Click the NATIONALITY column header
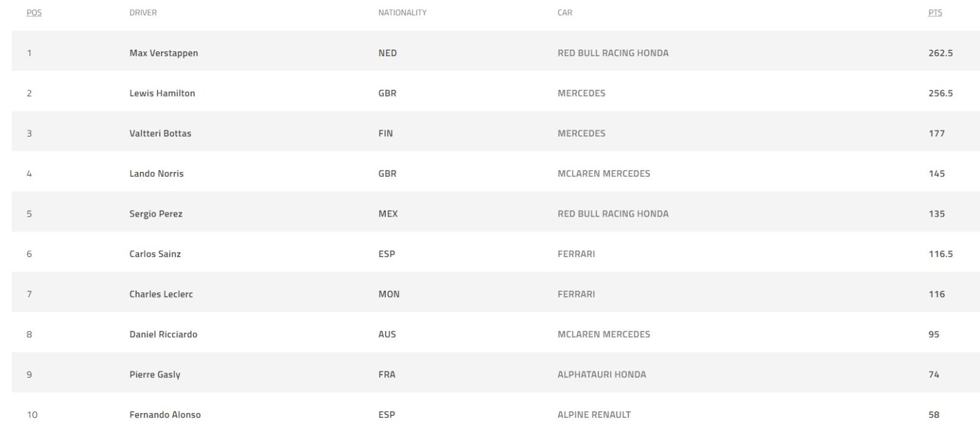Screen dimensions: 980x432 402,13
